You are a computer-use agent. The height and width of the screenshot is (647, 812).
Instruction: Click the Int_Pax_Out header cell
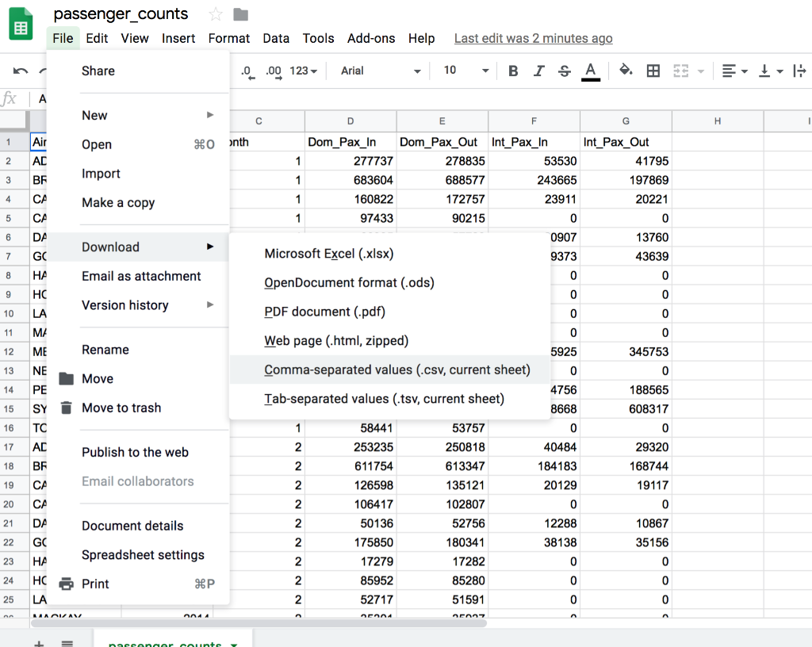626,142
